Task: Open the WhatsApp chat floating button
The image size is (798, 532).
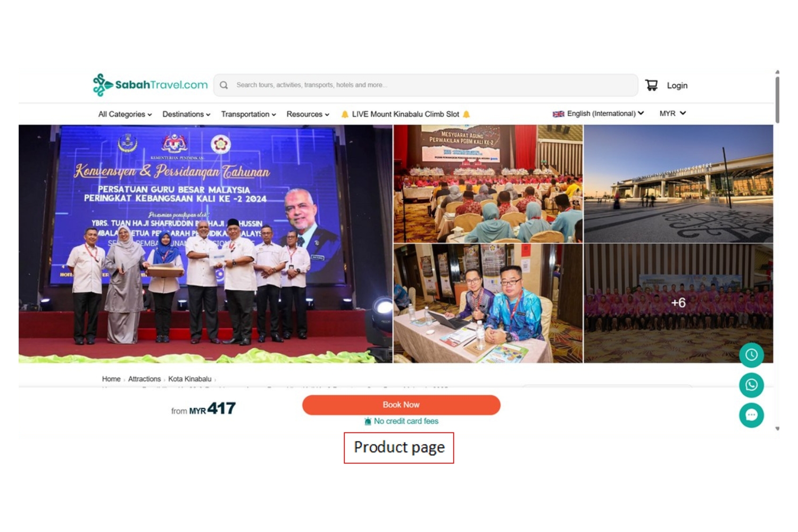Action: point(751,385)
